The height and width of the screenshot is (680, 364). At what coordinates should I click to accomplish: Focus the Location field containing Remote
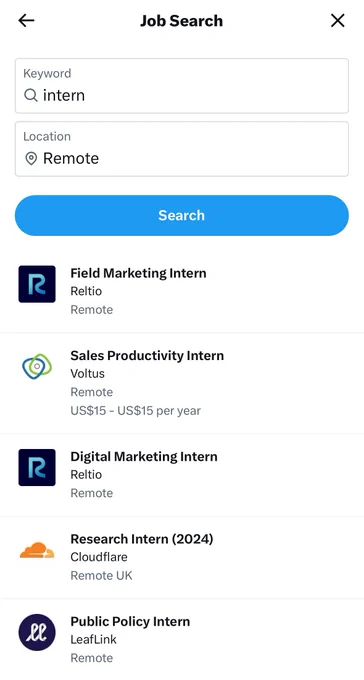pyautogui.click(x=182, y=149)
